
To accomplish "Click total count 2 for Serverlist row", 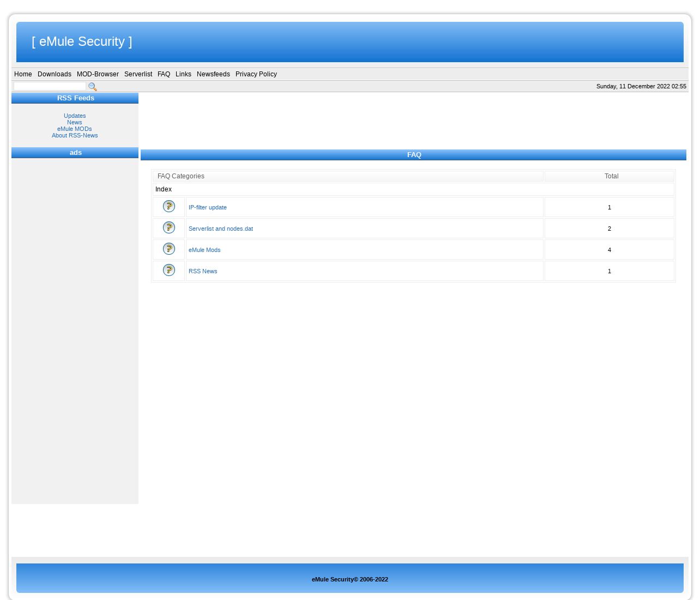I will pyautogui.click(x=610, y=229).
